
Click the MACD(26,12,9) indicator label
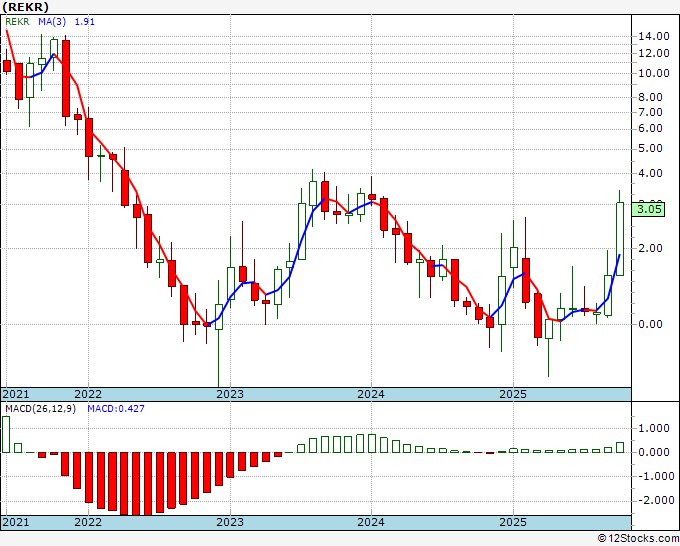(40, 409)
